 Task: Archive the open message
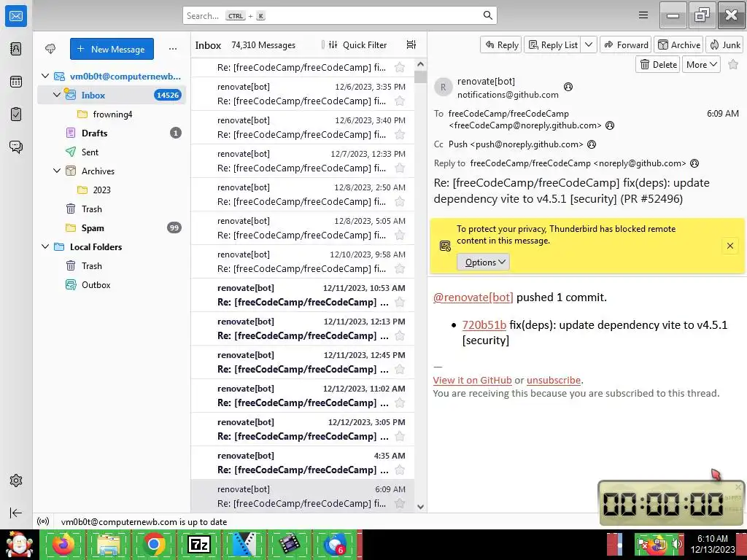click(679, 44)
